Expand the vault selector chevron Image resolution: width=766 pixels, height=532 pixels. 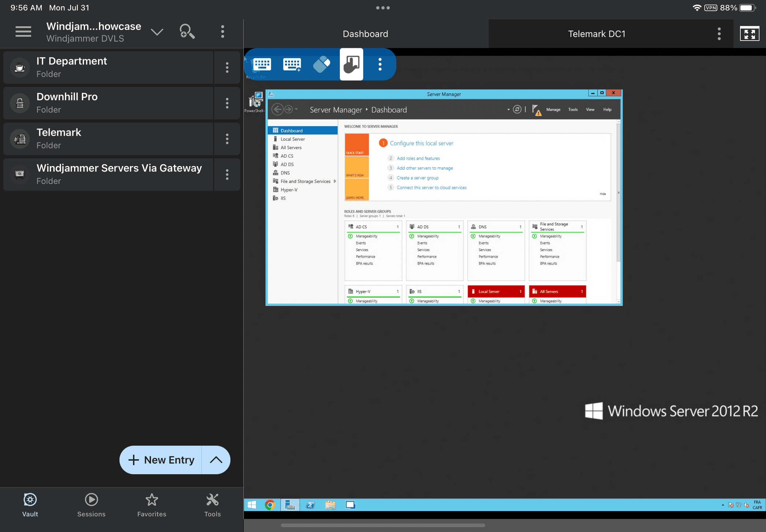pos(157,31)
